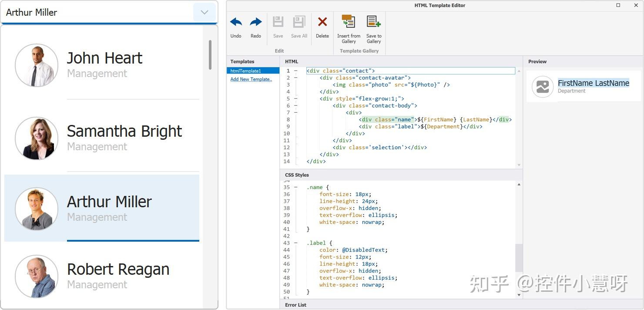Click the Add New Template link

251,79
